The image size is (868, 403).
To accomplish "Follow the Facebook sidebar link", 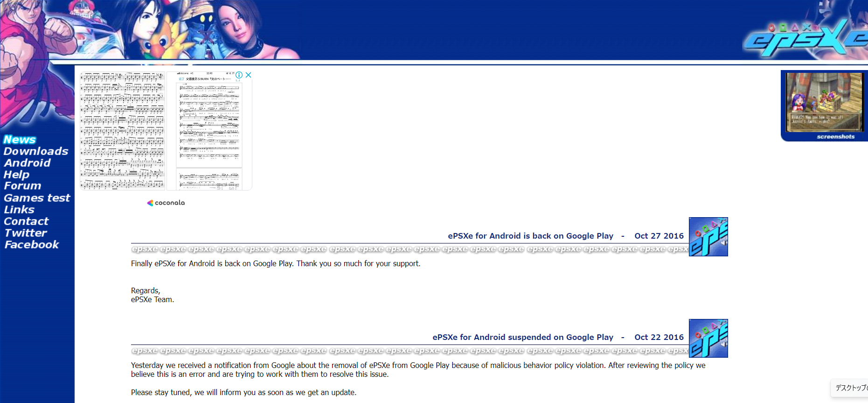I will pyautogui.click(x=32, y=245).
